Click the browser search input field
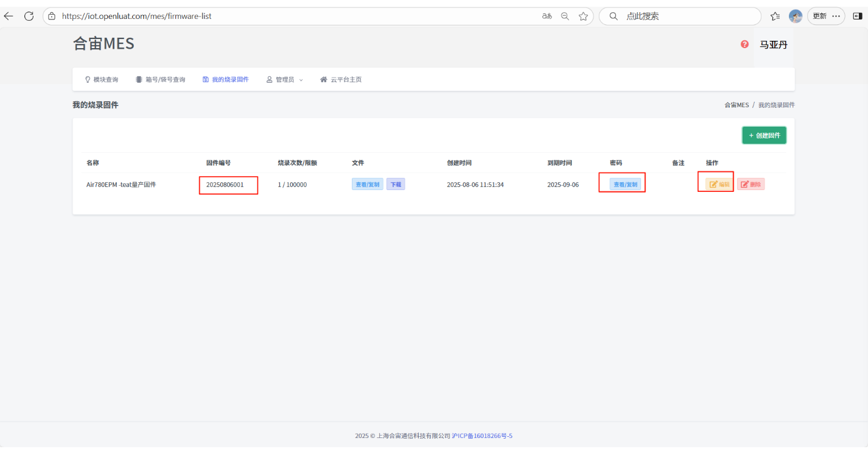Viewport: 868px width, 449px height. tap(688, 16)
